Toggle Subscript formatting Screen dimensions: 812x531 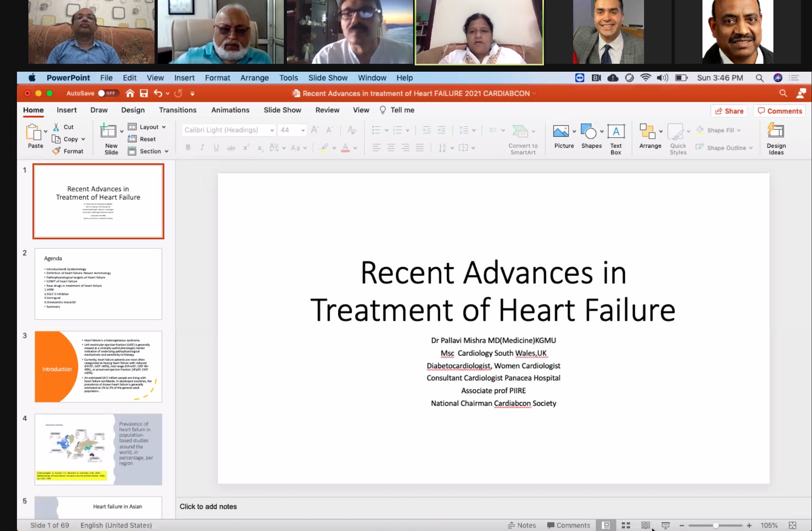260,148
